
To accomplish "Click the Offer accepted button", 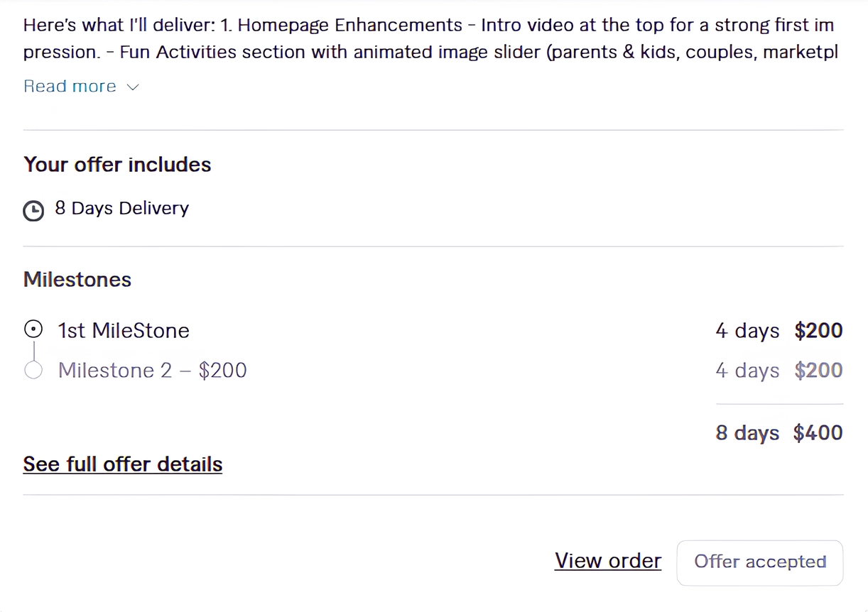I will (x=760, y=562).
